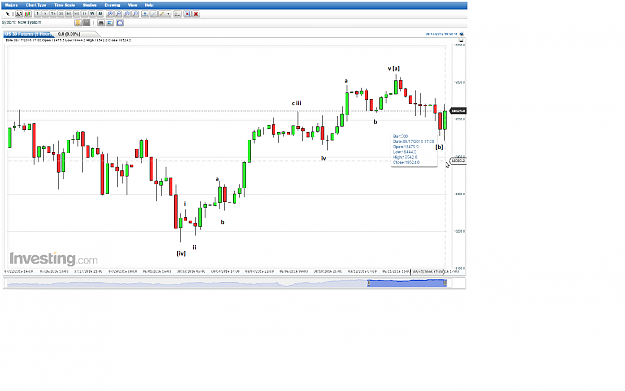Select the US 30 Futures chart tab

[28, 34]
